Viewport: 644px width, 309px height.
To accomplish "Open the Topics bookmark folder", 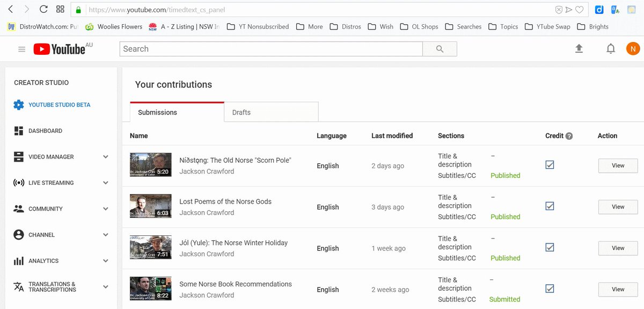I will (503, 26).
